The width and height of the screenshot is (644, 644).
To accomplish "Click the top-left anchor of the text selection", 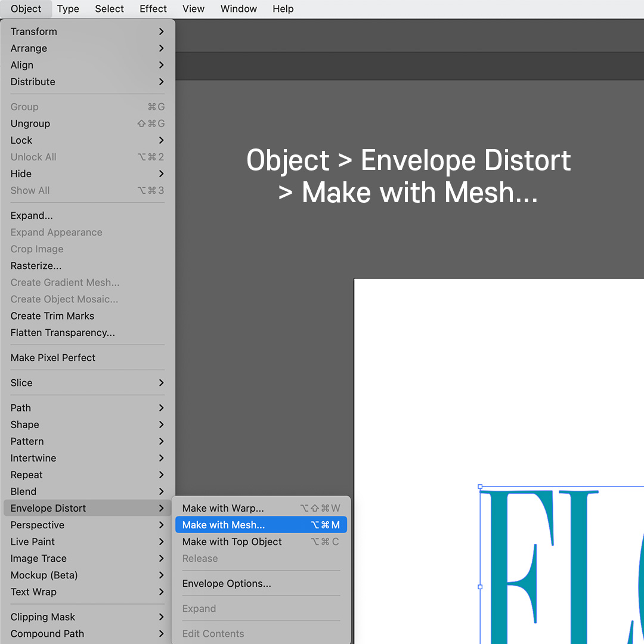I will (481, 487).
